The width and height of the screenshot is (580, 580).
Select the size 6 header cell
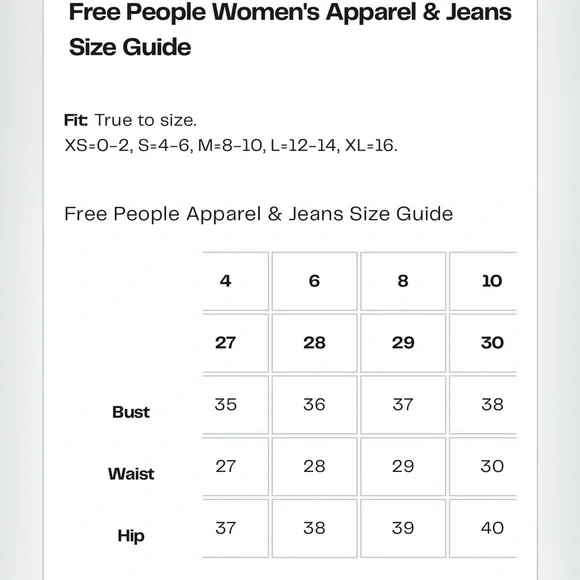(x=314, y=281)
